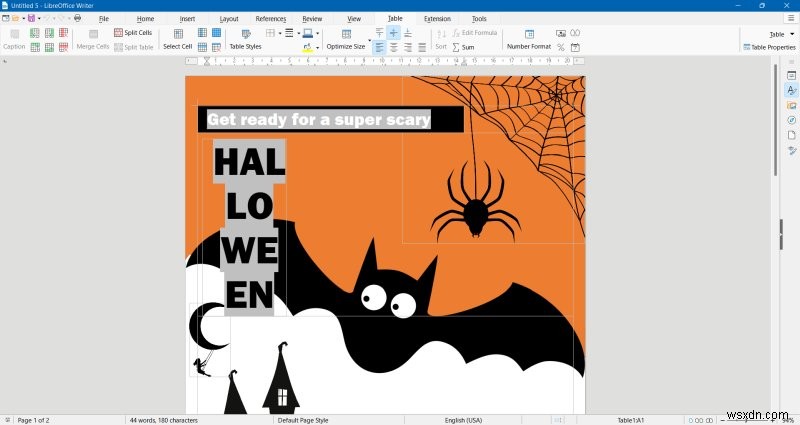Click 'English (USA)' language status entry
Image resolution: width=800 pixels, height=425 pixels.
463,420
